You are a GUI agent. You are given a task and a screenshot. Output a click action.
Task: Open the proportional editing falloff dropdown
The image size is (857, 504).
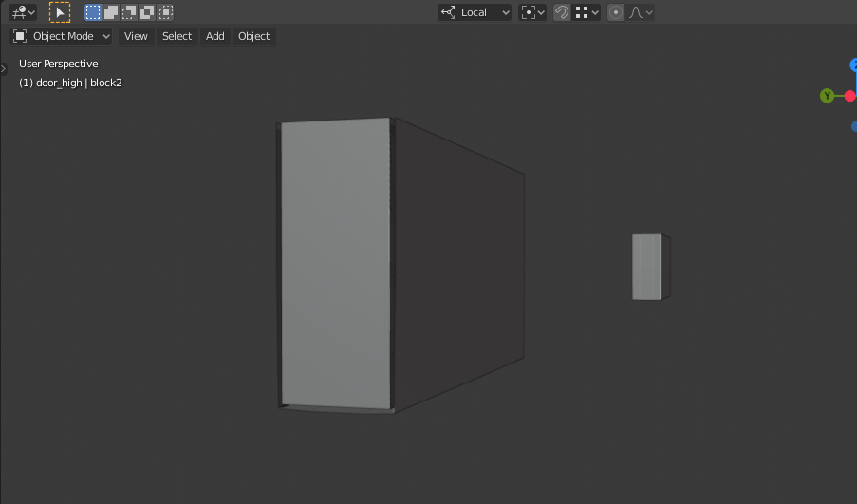point(640,12)
